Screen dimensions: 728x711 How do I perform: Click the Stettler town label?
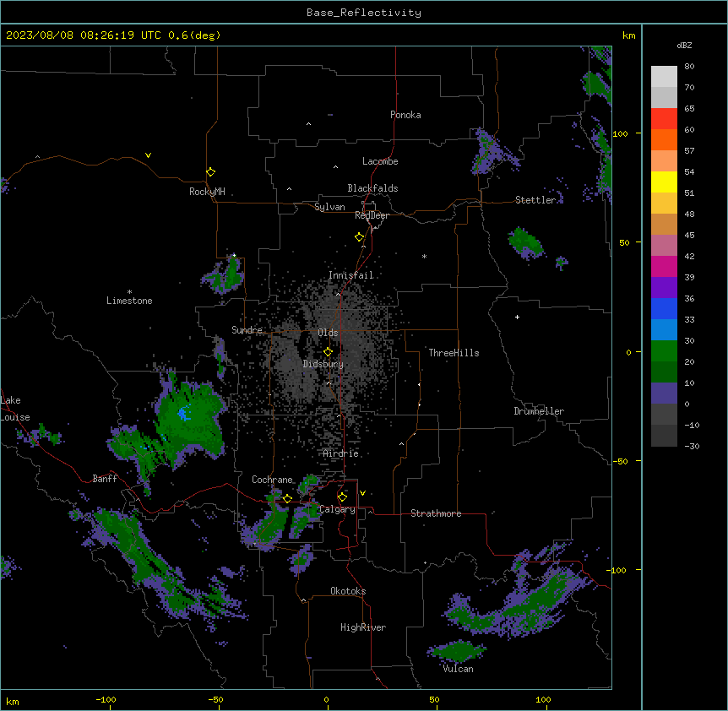click(x=535, y=200)
